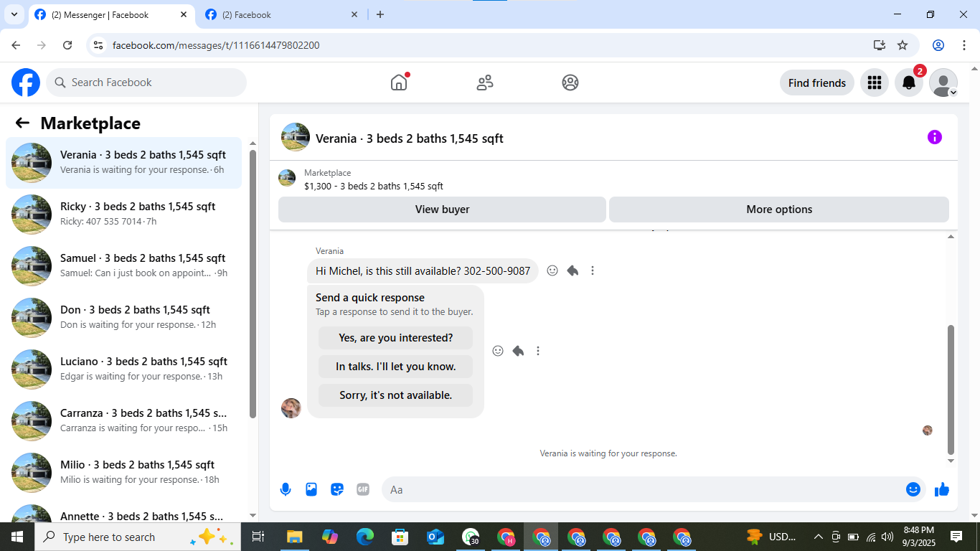Open the Friends icon in top navigation
The width and height of the screenshot is (980, 551).
485,83
